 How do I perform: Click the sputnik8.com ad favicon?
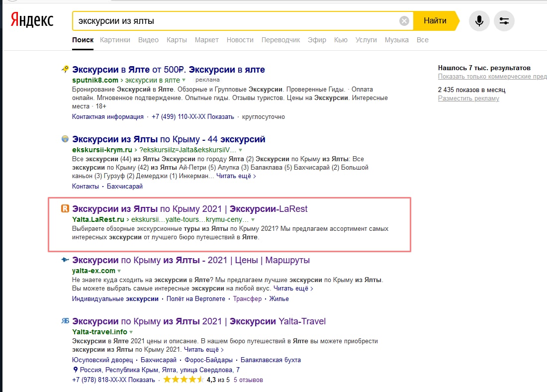click(x=65, y=69)
